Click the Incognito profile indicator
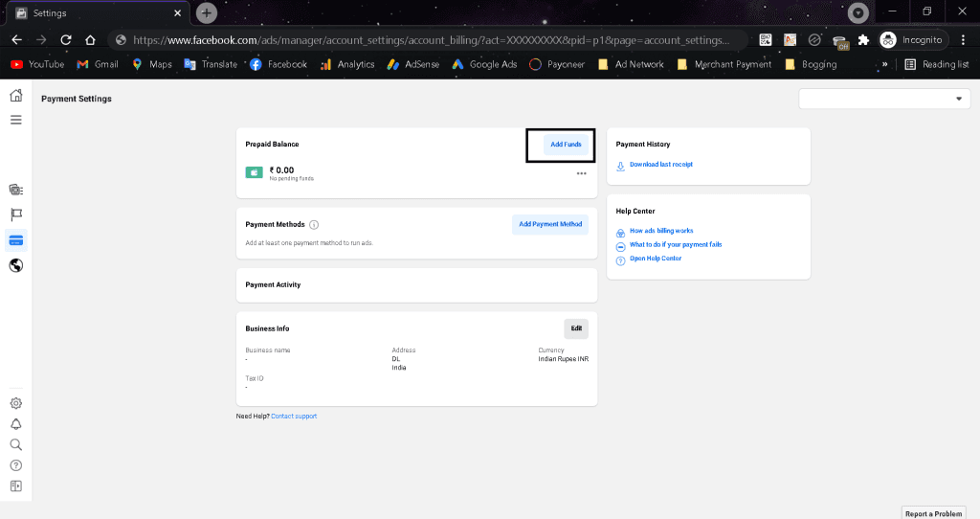980x519 pixels. point(911,40)
